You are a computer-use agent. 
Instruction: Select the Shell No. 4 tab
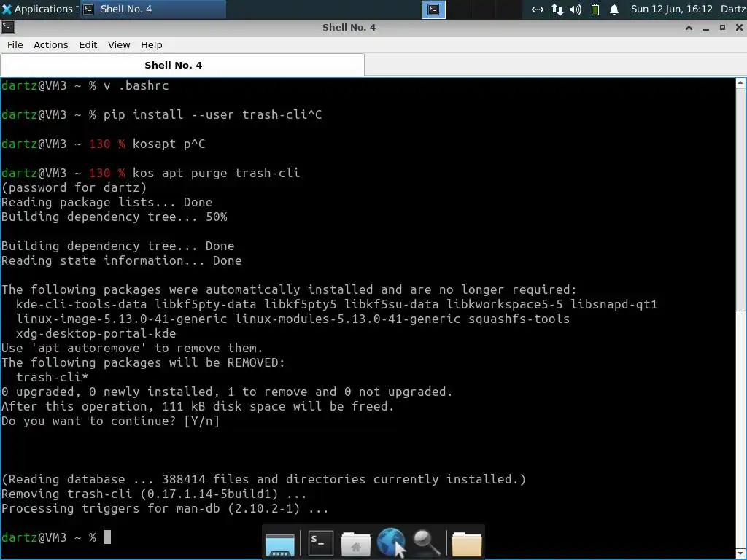pyautogui.click(x=182, y=65)
